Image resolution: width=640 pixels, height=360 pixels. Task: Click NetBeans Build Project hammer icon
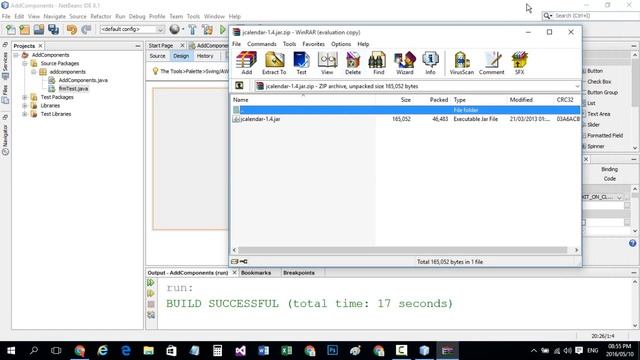(192, 29)
